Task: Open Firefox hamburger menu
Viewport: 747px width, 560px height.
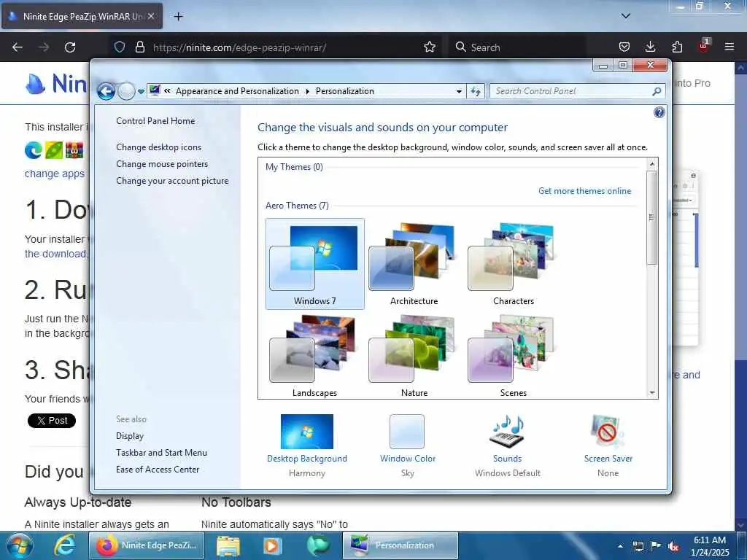Action: (729, 47)
